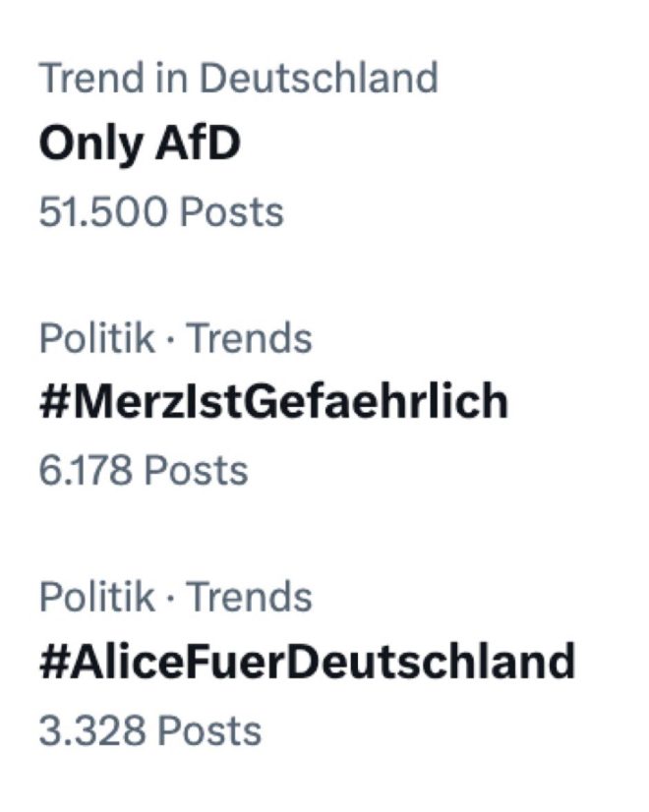Click the "51.500 Posts" count
The height and width of the screenshot is (812, 649).
161,211
